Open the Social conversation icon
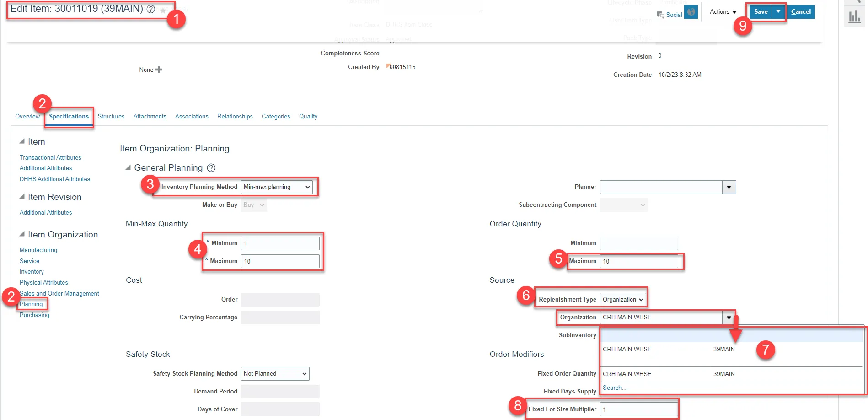The width and height of the screenshot is (868, 420). click(x=660, y=15)
